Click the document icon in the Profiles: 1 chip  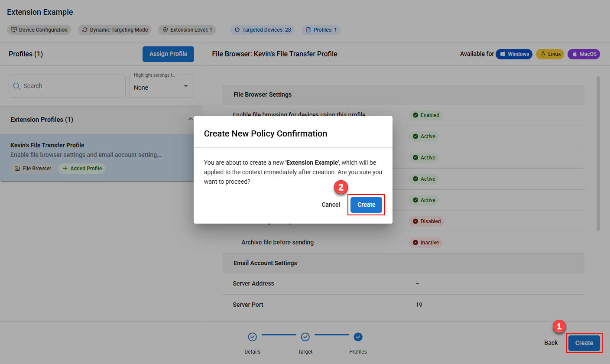308,30
